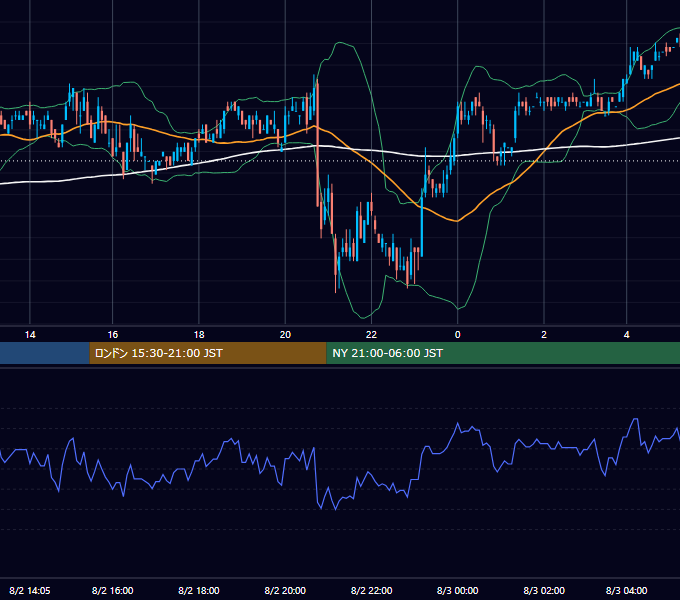Click the '22' hour label on upper axis
Viewport: 680px width, 600px height.
(371, 335)
